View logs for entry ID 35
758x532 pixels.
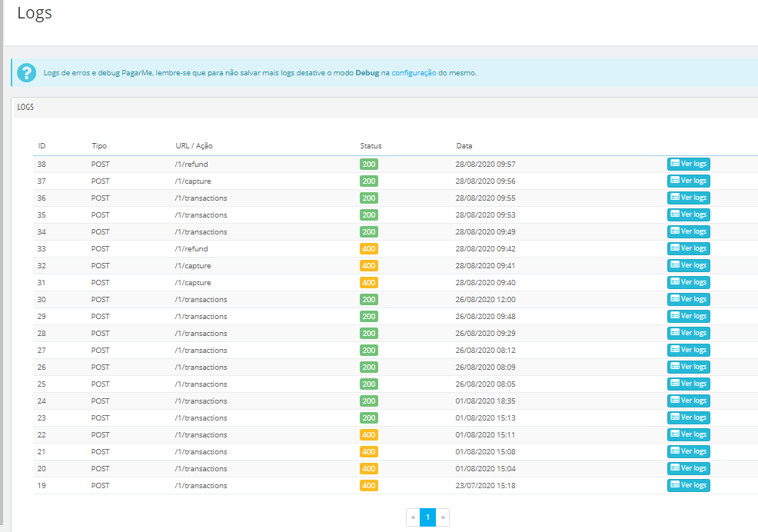[x=688, y=214]
